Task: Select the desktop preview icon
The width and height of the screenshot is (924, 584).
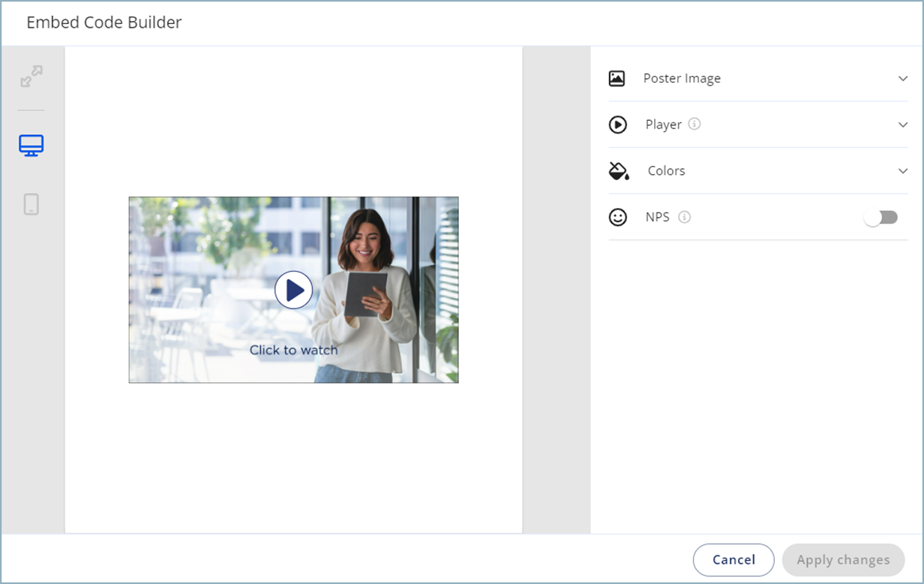Action: click(31, 145)
